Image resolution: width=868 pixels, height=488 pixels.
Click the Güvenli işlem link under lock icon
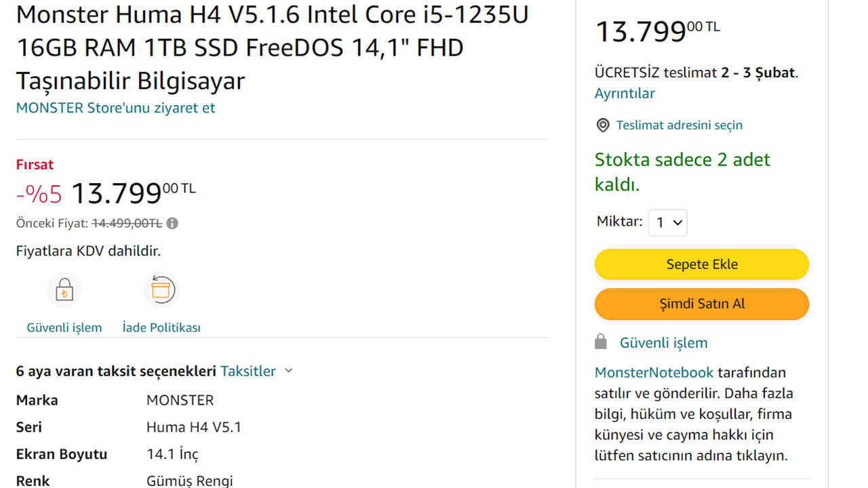(64, 327)
